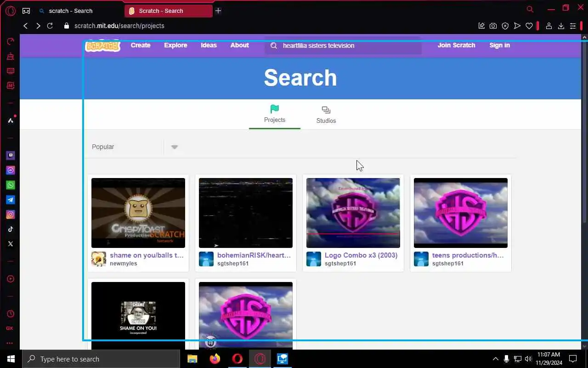Open the Create menu item
The height and width of the screenshot is (368, 588).
click(x=141, y=45)
